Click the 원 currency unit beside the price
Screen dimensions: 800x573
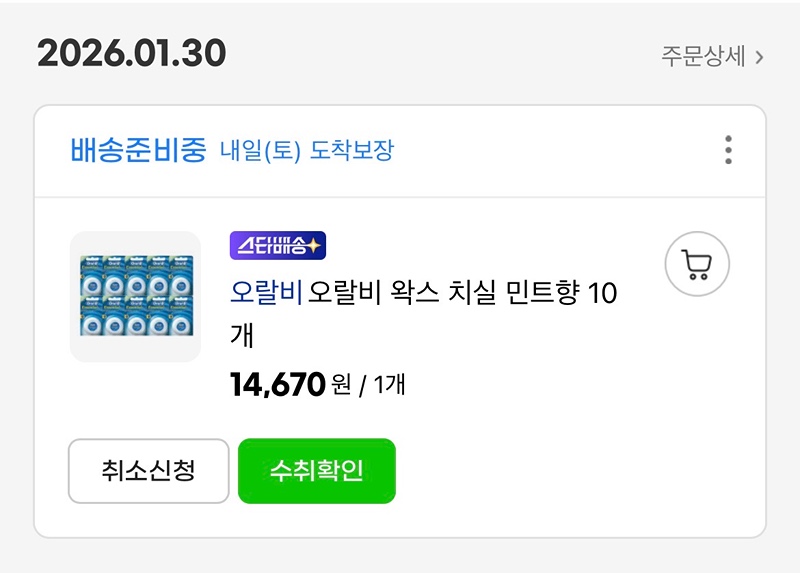pos(341,384)
